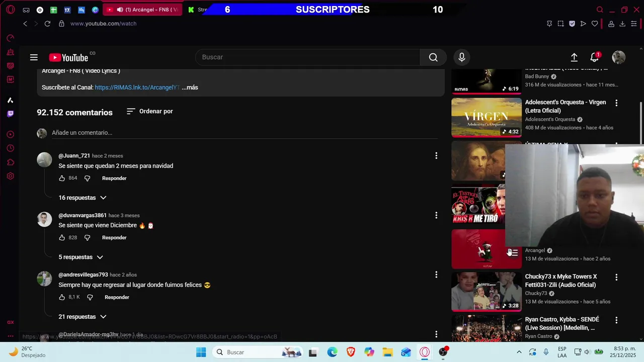The width and height of the screenshot is (644, 362).
Task: Bookmark the page with the heart icon
Action: coord(595,24)
